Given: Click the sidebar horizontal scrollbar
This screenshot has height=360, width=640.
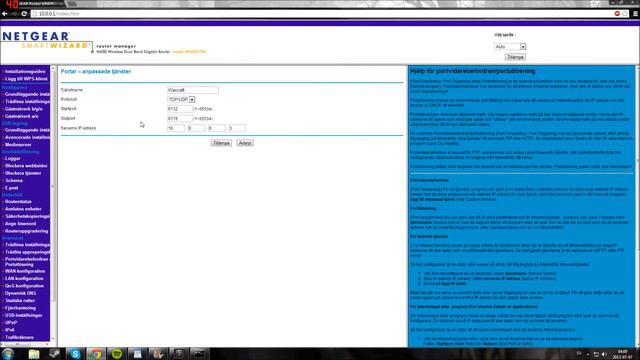Looking at the screenshot, I should tap(25, 344).
